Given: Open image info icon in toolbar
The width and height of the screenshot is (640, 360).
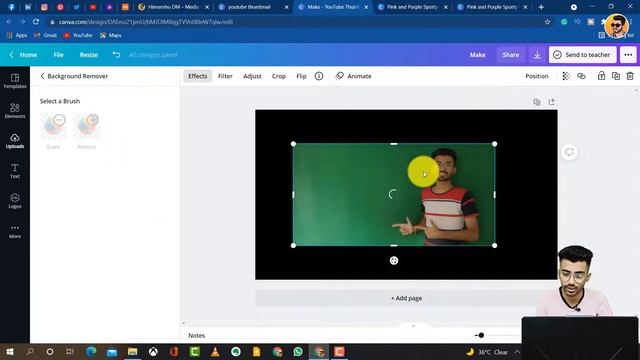Looking at the screenshot, I should click(319, 76).
